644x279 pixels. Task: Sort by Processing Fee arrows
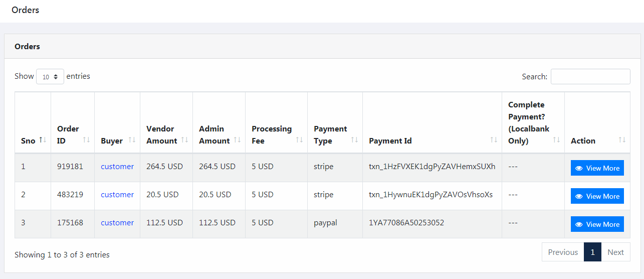pyautogui.click(x=299, y=140)
